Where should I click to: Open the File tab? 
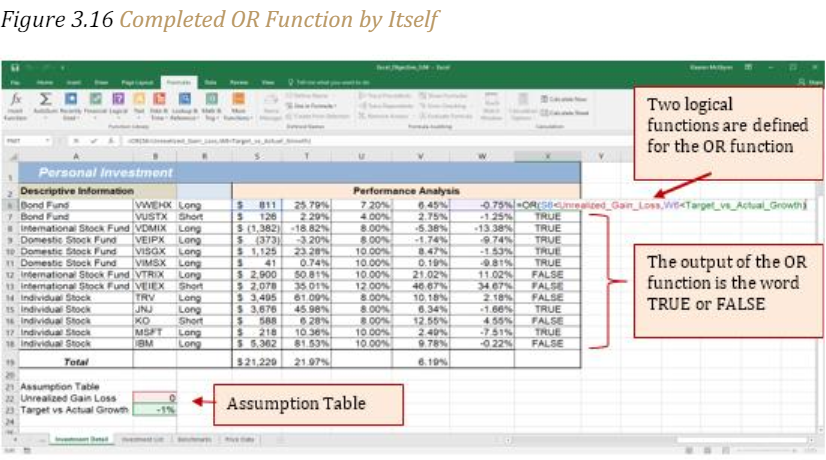[x=15, y=82]
